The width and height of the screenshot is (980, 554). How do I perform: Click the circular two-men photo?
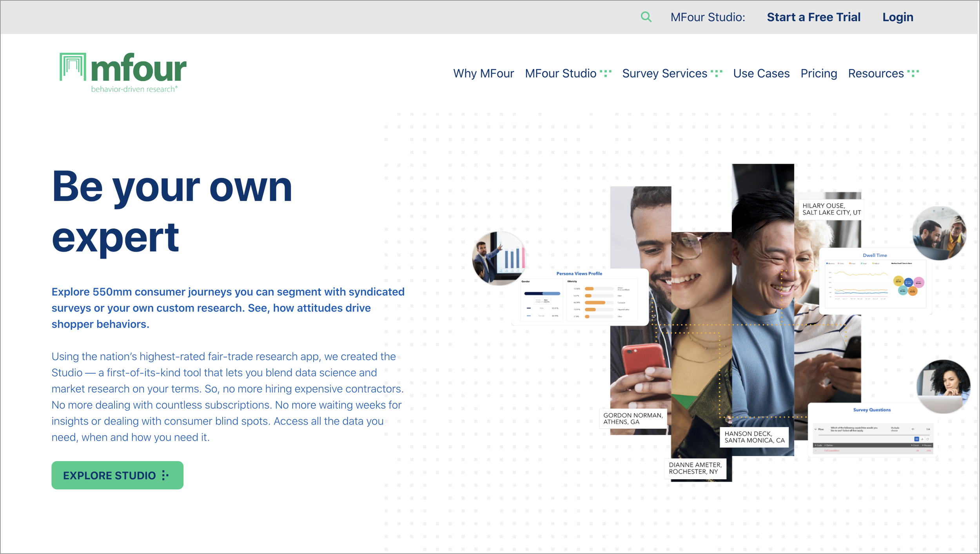click(939, 234)
